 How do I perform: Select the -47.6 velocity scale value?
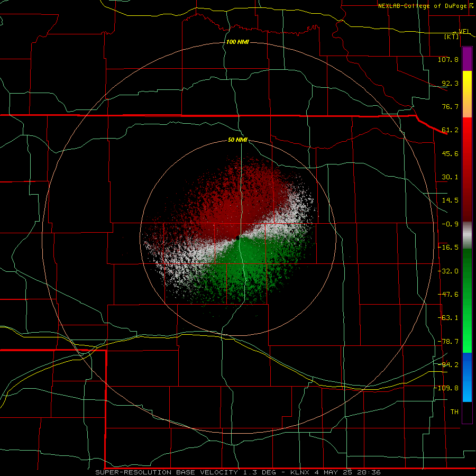coord(448,295)
